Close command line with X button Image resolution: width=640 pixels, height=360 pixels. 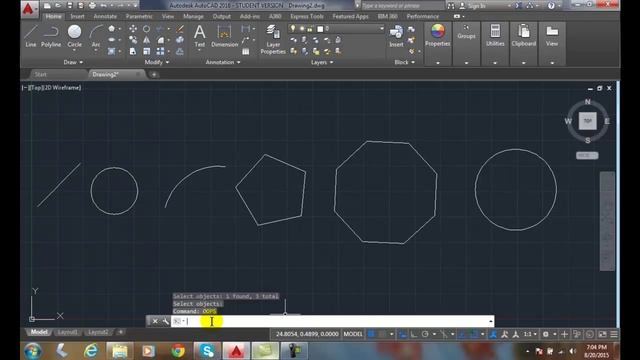155,321
